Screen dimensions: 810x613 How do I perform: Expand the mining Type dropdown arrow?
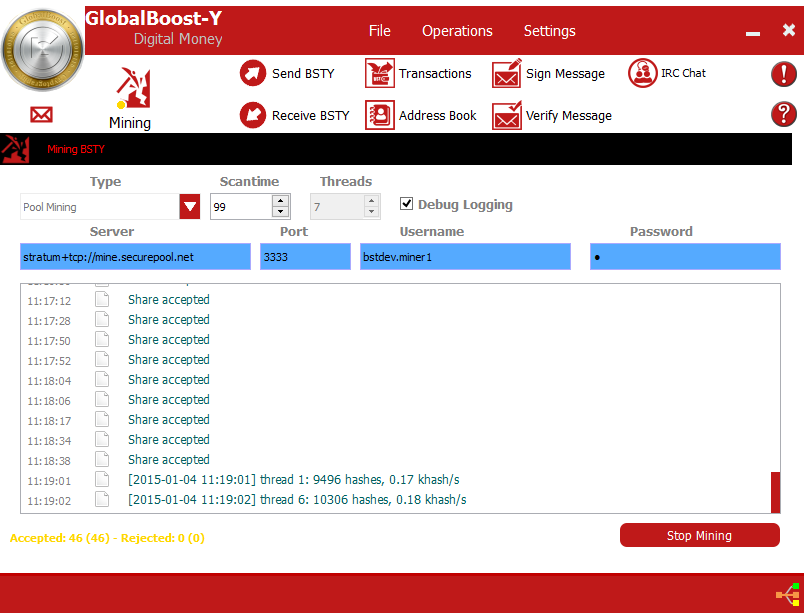click(190, 207)
